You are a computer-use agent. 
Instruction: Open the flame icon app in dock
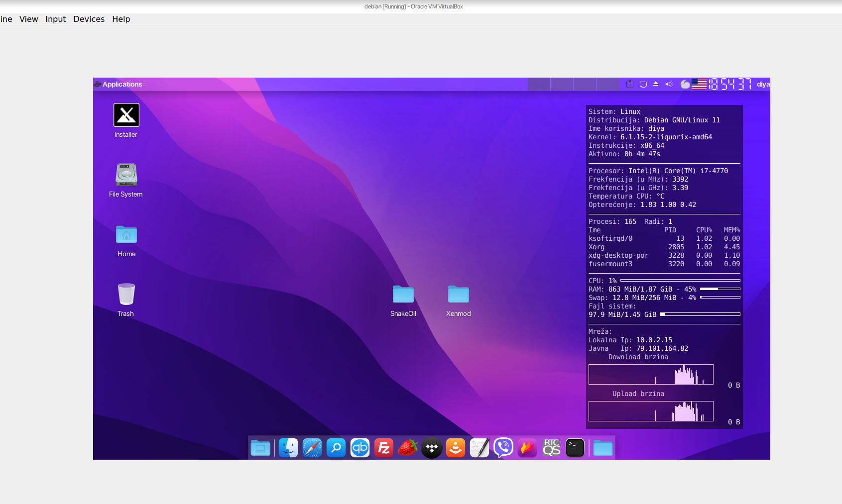pos(527,448)
